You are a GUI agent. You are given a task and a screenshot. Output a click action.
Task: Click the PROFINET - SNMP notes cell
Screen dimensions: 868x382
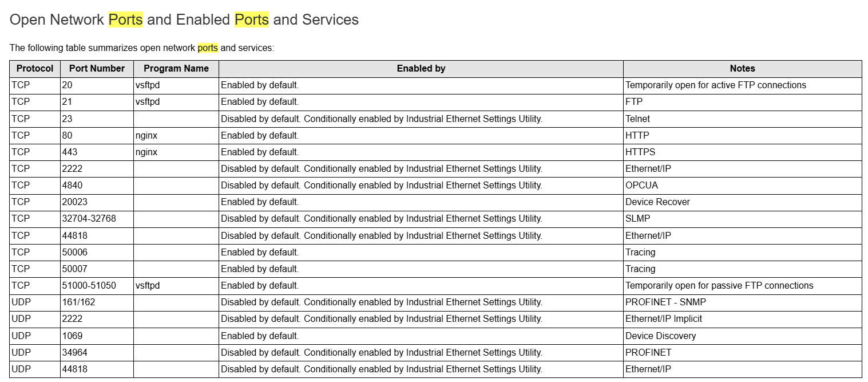[661, 302]
